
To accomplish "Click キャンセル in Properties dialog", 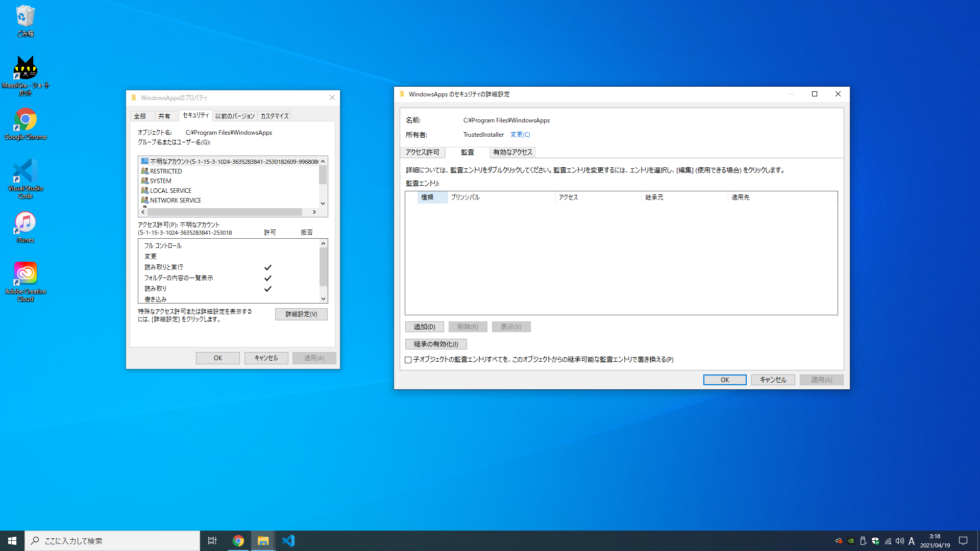I will click(x=266, y=358).
